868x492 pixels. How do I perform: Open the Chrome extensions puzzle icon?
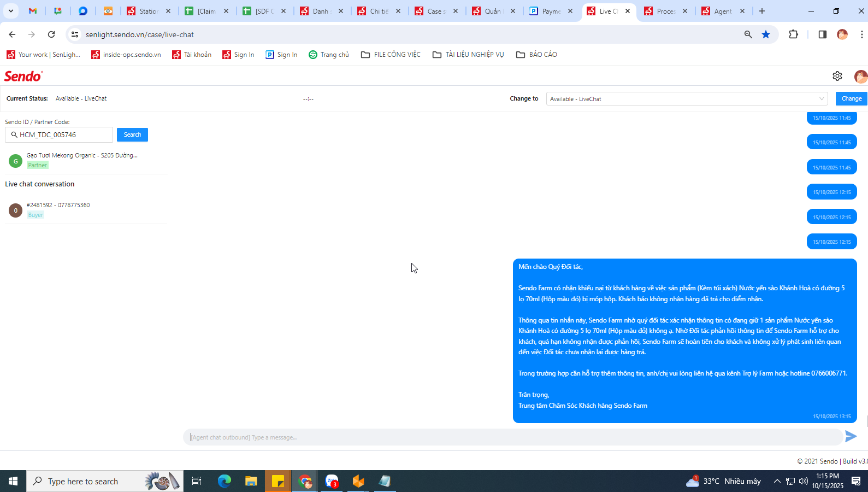(x=794, y=34)
